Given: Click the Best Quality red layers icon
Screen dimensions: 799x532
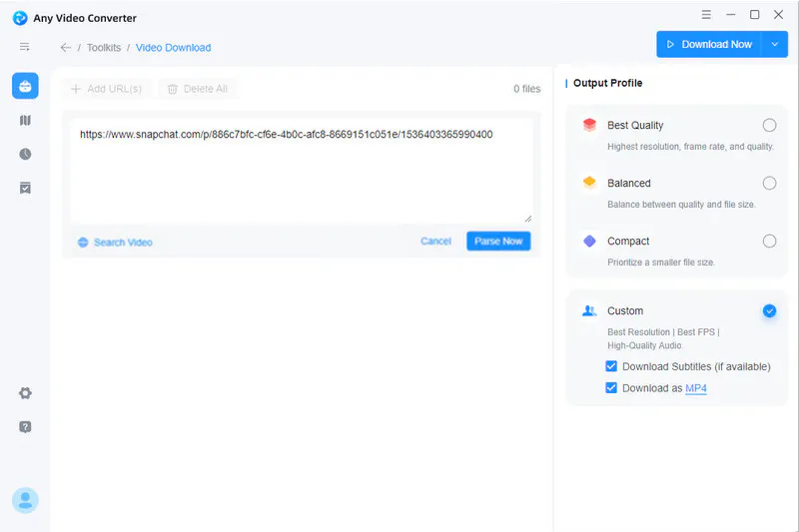Looking at the screenshot, I should [x=589, y=125].
